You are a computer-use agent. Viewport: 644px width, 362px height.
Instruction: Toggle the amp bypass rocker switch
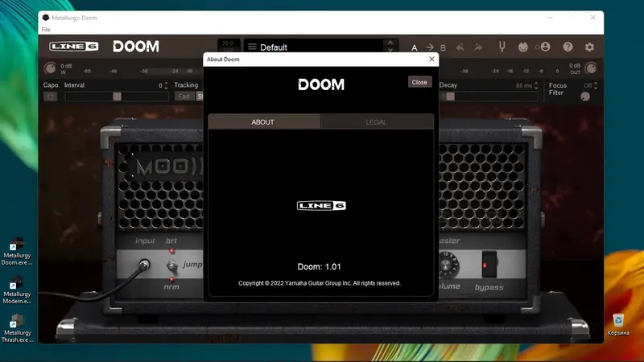tap(489, 265)
